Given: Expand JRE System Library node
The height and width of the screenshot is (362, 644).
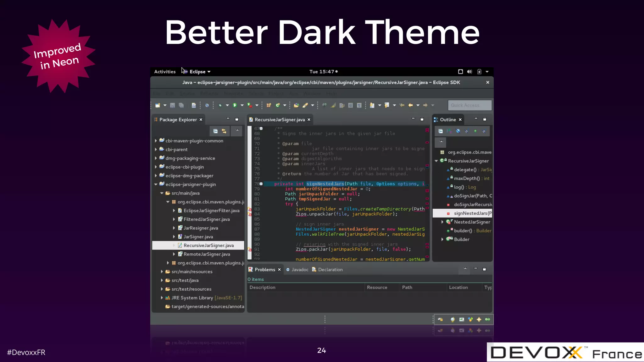Looking at the screenshot, I should pos(162,298).
